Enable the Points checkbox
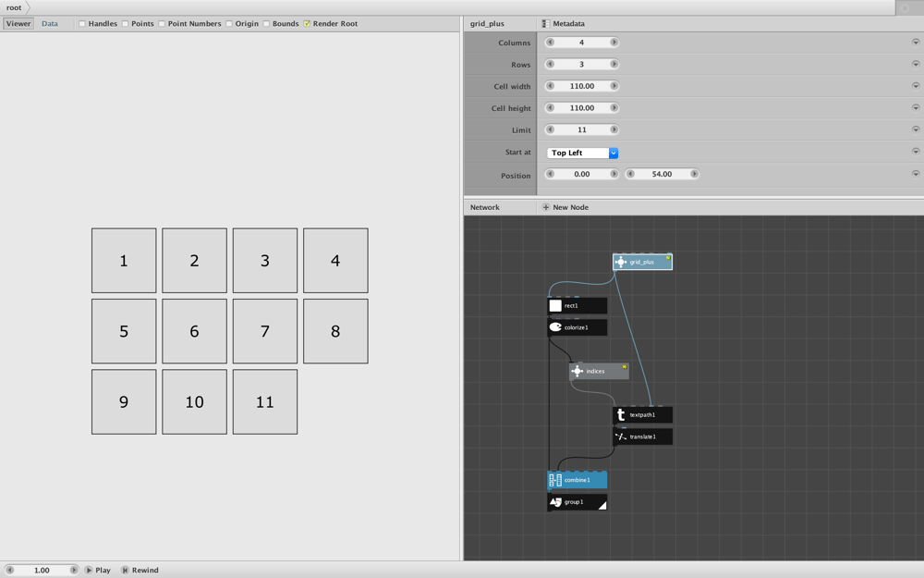Viewport: 924px width, 578px height. click(x=125, y=24)
